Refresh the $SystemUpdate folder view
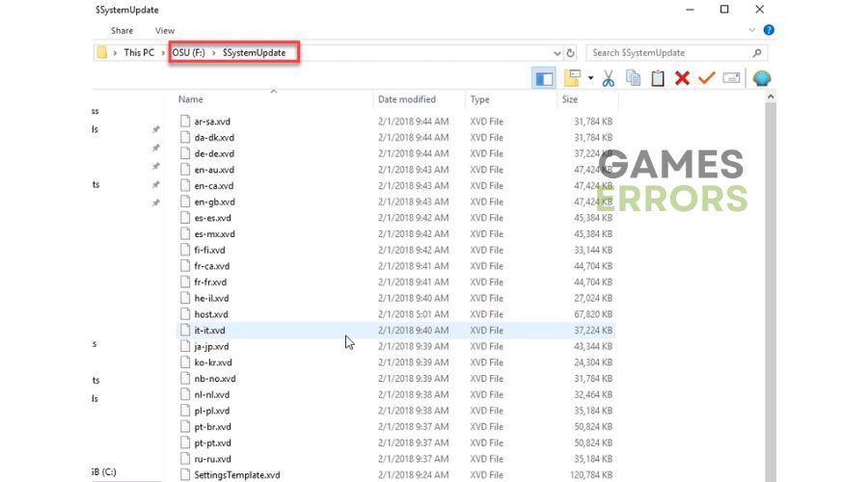This screenshot has height=482, width=868. [x=570, y=53]
